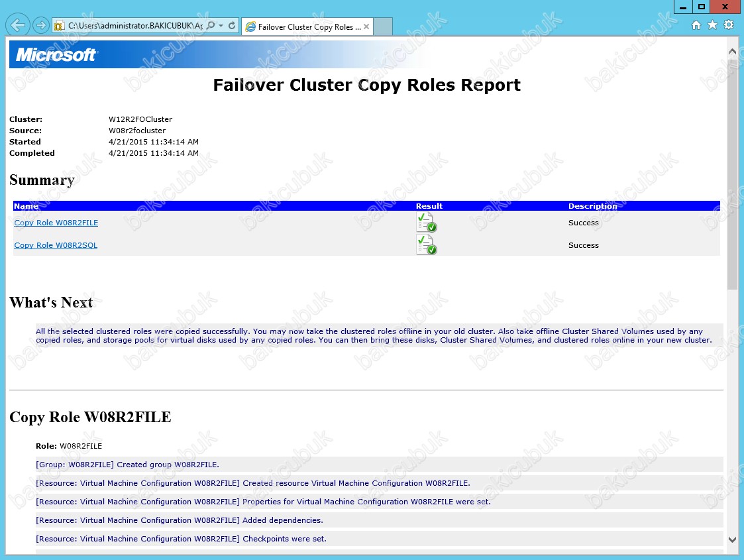Click the 'Created group W08R2FILE' log line

pos(380,465)
